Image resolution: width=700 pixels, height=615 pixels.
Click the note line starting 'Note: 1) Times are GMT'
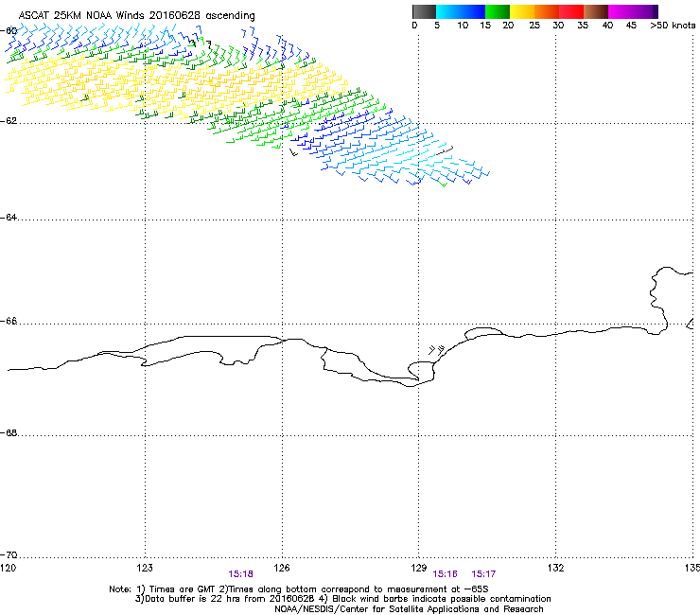pos(299,589)
